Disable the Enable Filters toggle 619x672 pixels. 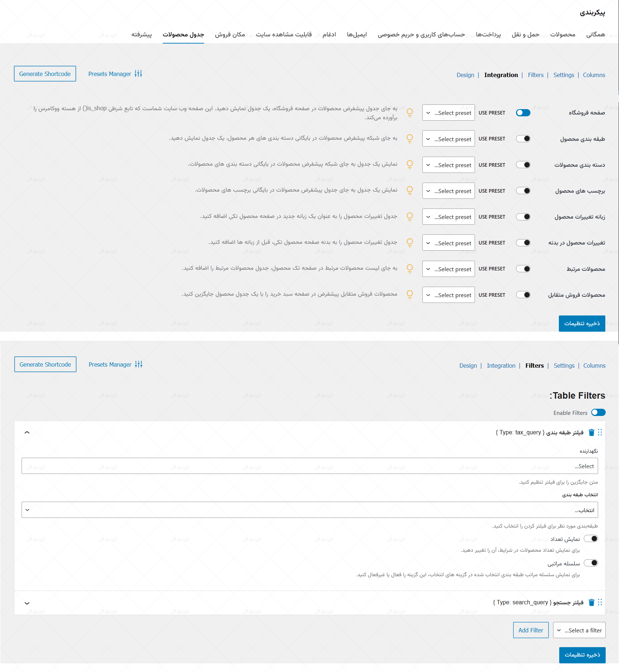click(598, 412)
